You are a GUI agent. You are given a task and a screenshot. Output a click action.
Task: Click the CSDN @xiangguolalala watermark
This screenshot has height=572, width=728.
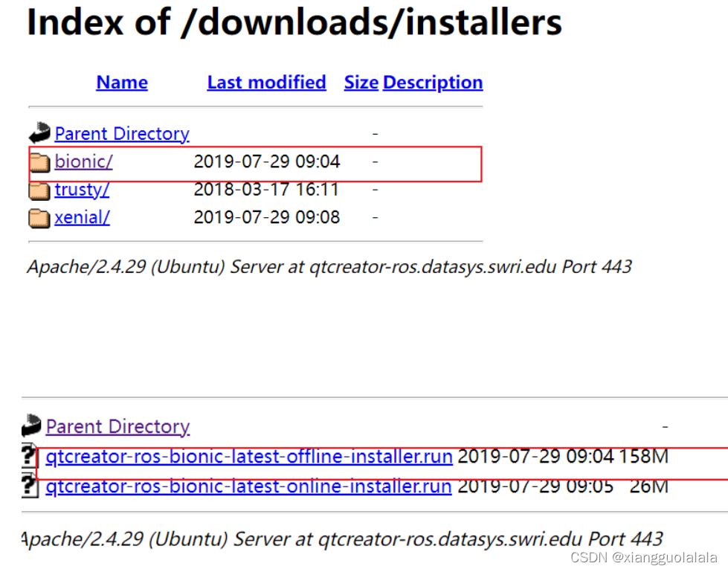(x=644, y=557)
